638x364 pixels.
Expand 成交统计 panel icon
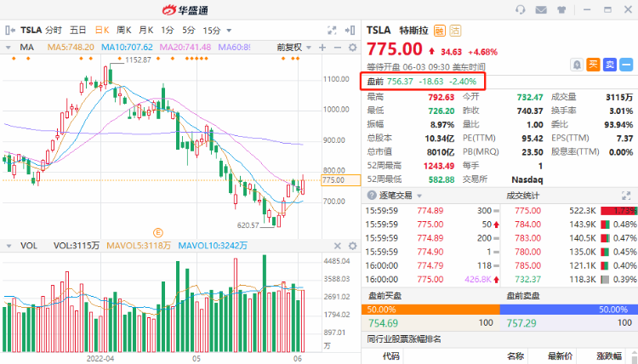click(626, 196)
